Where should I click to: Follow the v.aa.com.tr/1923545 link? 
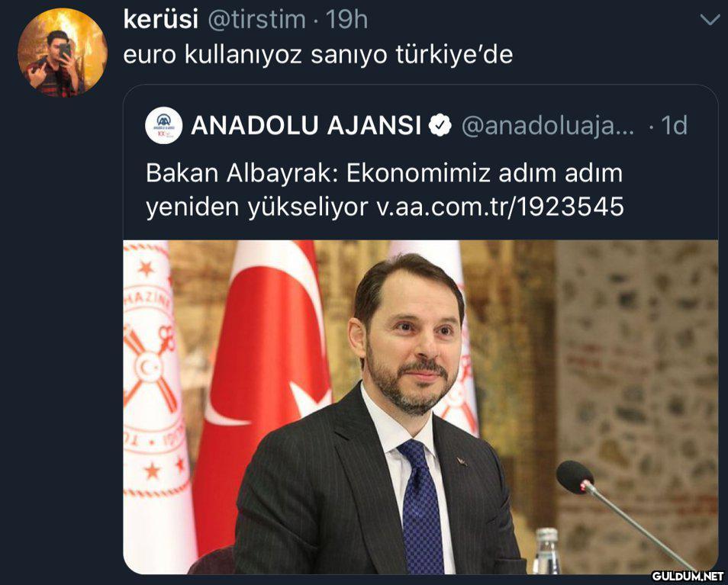pos(500,207)
